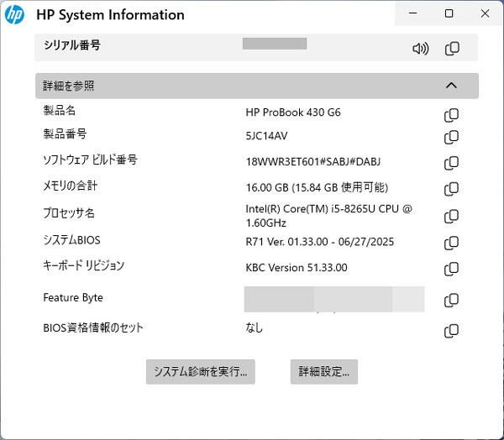Close the HP System Information window

coord(485,13)
